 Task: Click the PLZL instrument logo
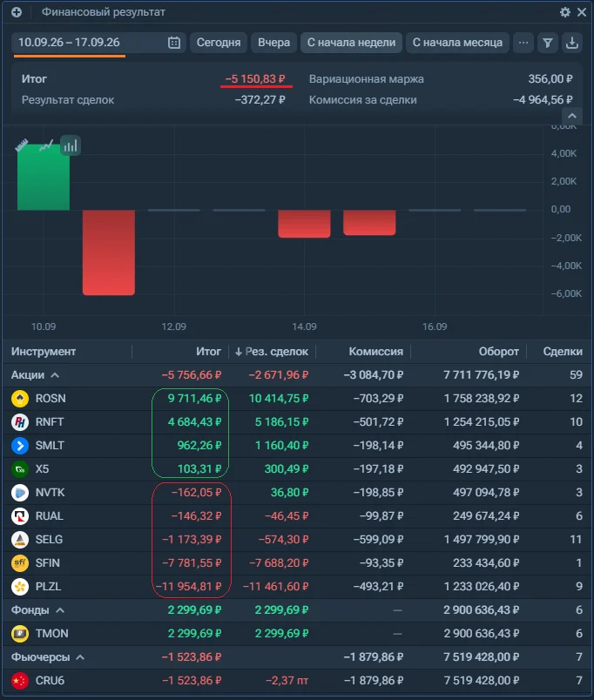[20, 587]
